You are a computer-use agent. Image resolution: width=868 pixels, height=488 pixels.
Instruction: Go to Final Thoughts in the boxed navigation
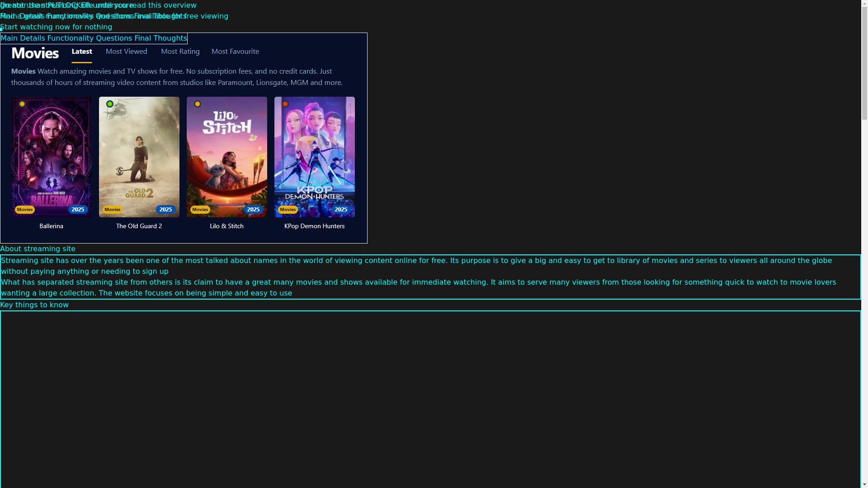pos(160,38)
